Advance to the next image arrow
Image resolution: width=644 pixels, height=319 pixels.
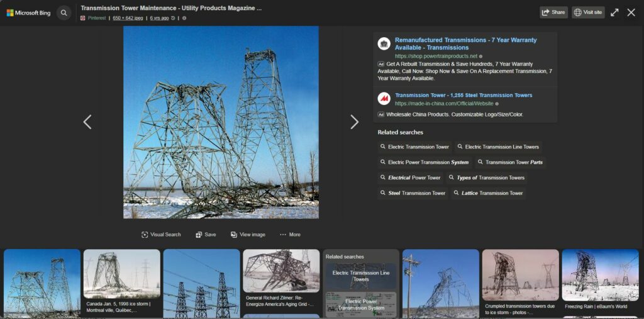click(x=355, y=122)
